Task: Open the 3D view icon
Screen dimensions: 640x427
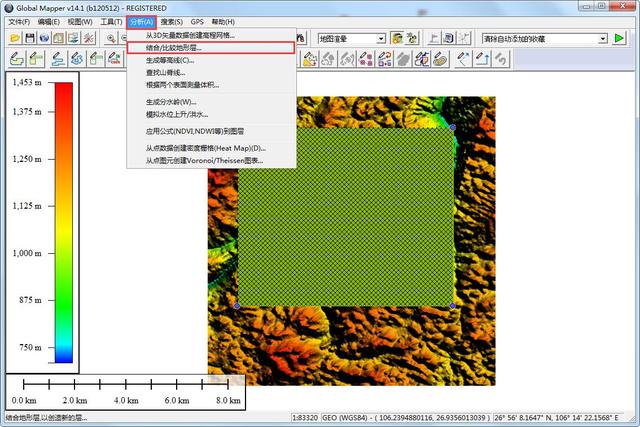Action: pos(449,38)
